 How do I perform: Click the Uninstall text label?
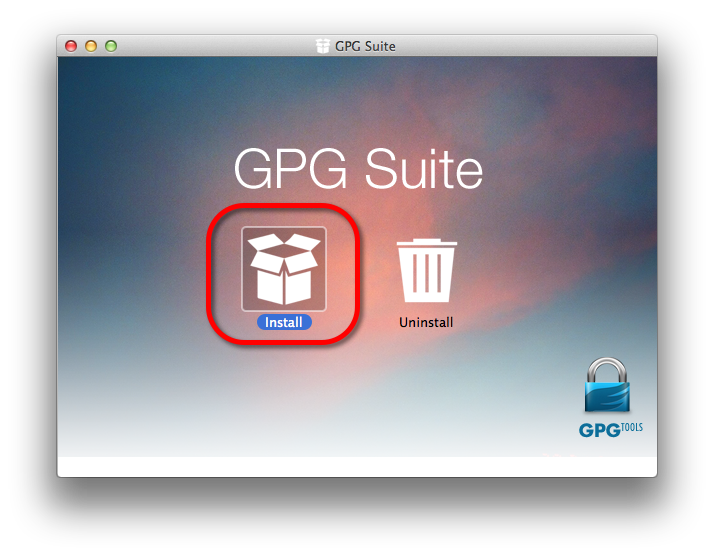tap(426, 322)
